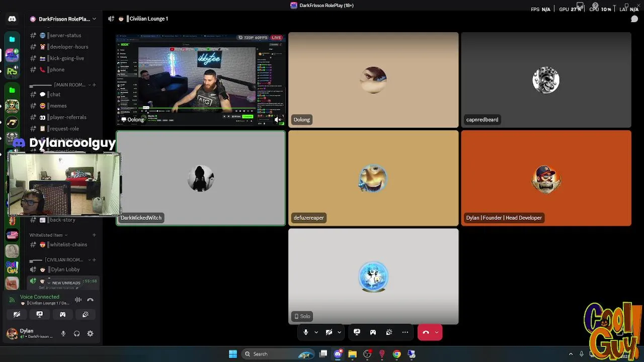
Task: Open the disconnect options arrow
Action: [x=437, y=332]
